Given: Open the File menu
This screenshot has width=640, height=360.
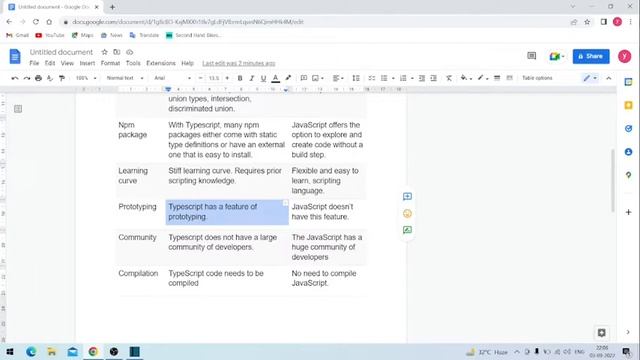Looking at the screenshot, I should (34, 63).
